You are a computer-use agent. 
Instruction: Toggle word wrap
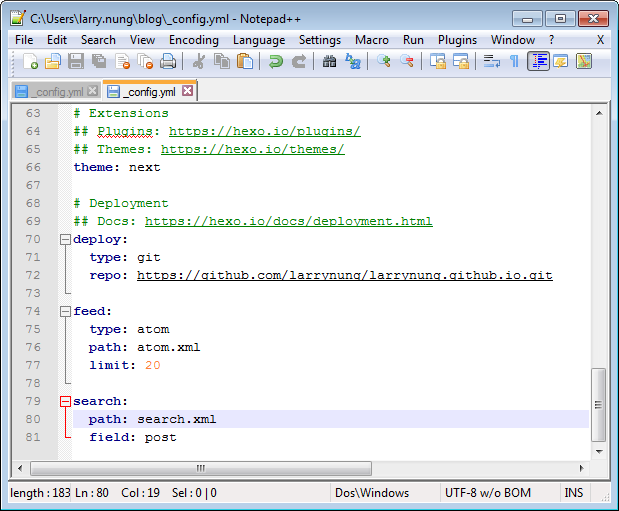(491, 61)
